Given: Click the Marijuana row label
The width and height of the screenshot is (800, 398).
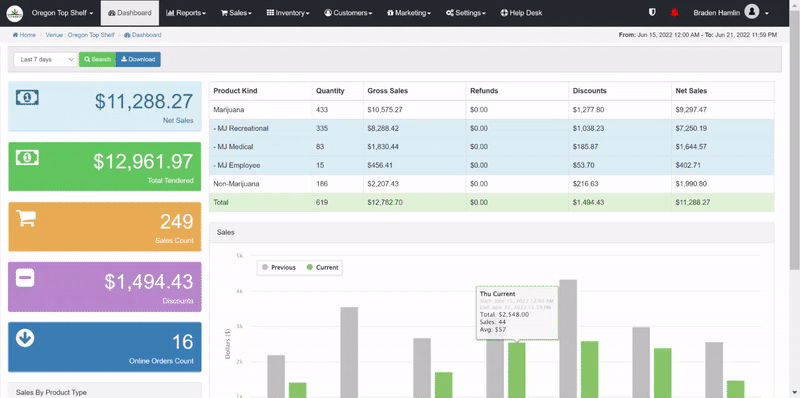Looking at the screenshot, I should pos(228,110).
